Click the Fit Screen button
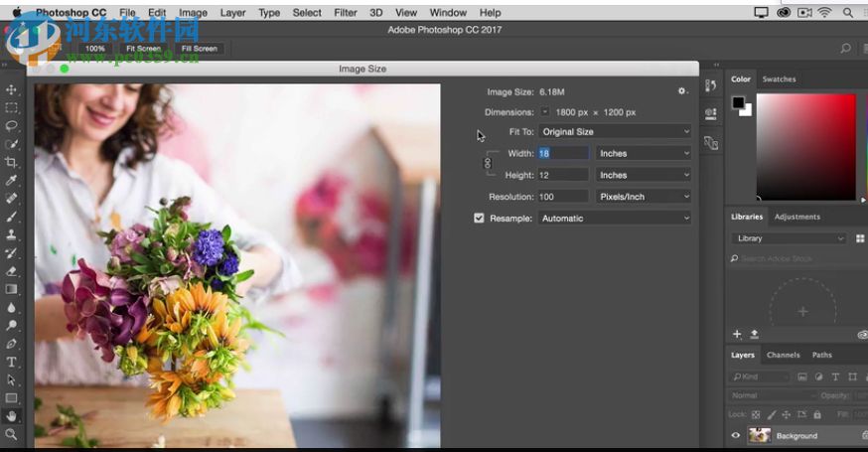The width and height of the screenshot is (868, 452). [x=143, y=49]
